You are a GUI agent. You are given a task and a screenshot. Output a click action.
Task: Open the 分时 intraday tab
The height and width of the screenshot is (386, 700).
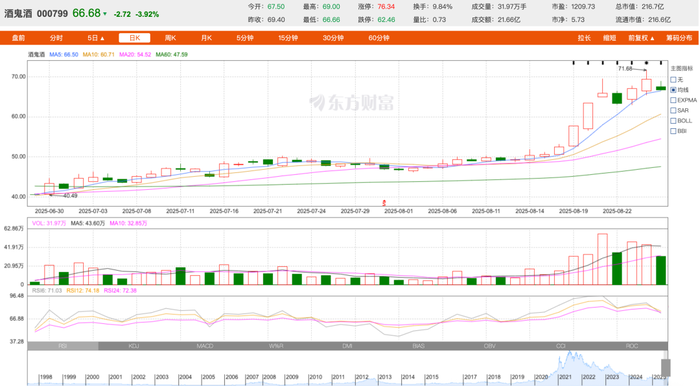(x=56, y=38)
